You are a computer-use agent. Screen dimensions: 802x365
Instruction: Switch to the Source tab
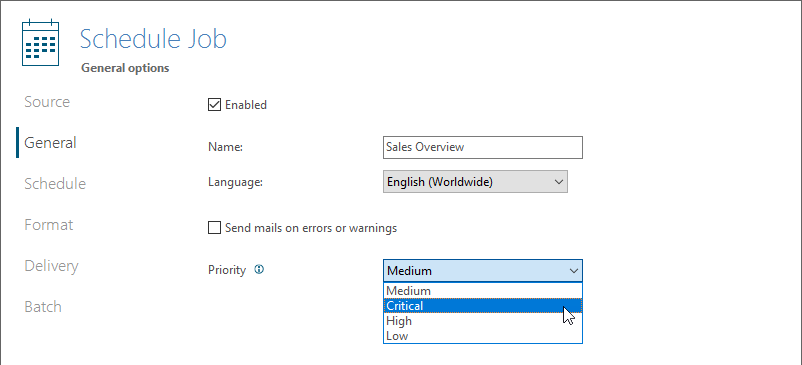coord(47,102)
